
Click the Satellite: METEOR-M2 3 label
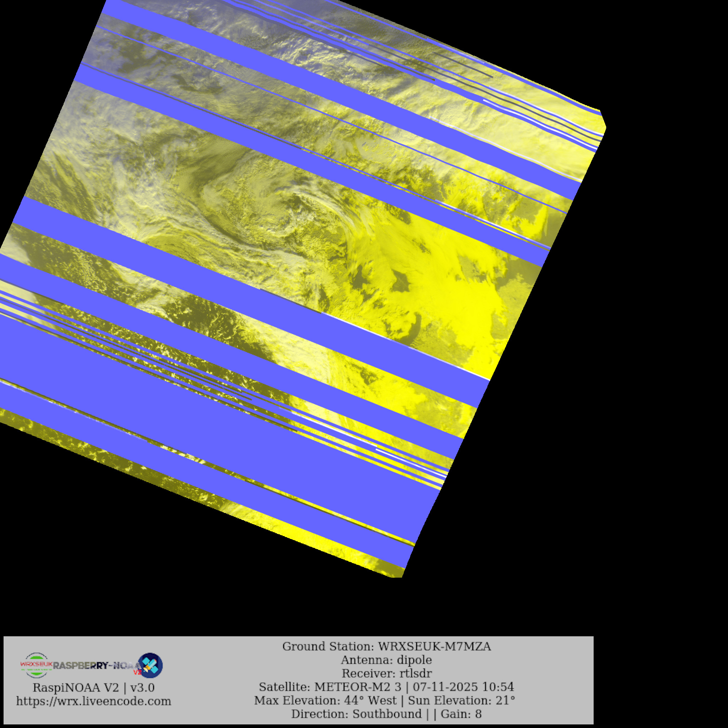[330, 687]
